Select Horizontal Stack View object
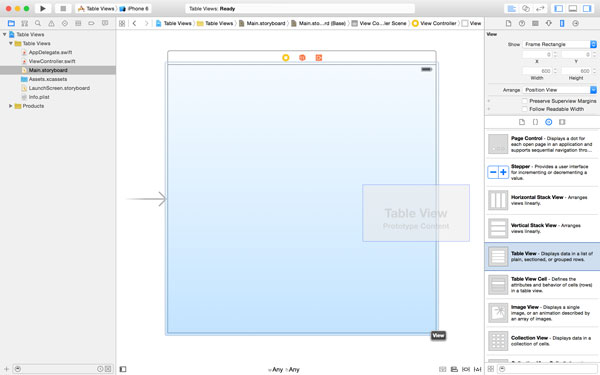Image resolution: width=600 pixels, height=375 pixels. [542, 200]
